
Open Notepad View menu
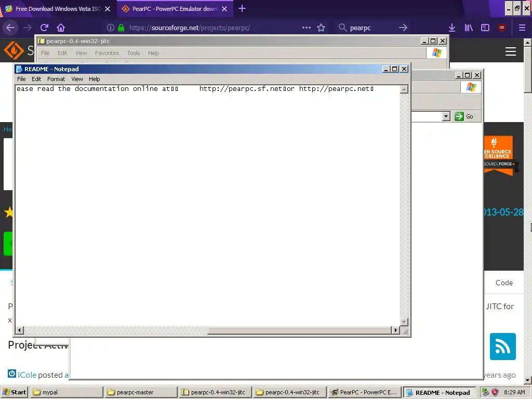[x=77, y=79]
